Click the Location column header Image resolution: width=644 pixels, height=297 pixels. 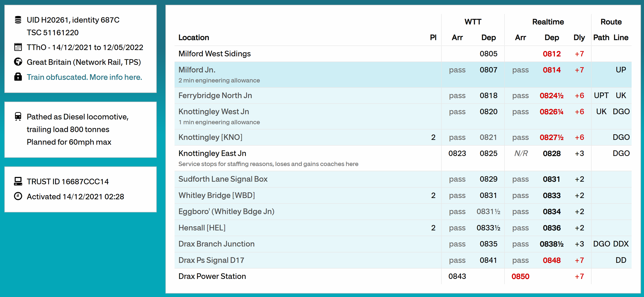coord(193,37)
